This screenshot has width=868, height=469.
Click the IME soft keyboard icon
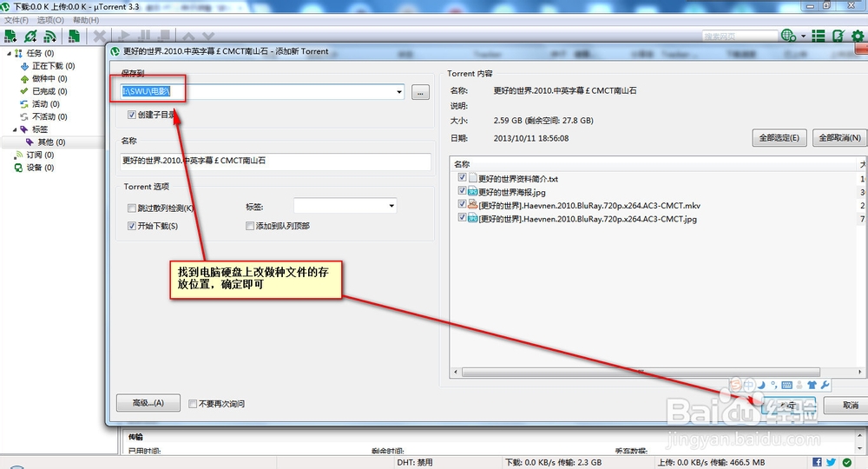[x=786, y=385]
